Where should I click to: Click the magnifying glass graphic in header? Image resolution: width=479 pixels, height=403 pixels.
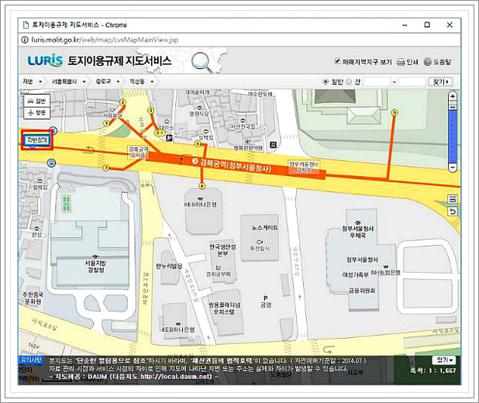(202, 62)
